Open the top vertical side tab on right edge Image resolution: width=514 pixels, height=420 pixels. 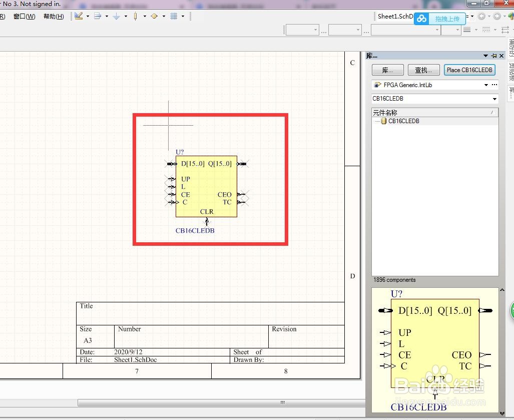[x=511, y=48]
